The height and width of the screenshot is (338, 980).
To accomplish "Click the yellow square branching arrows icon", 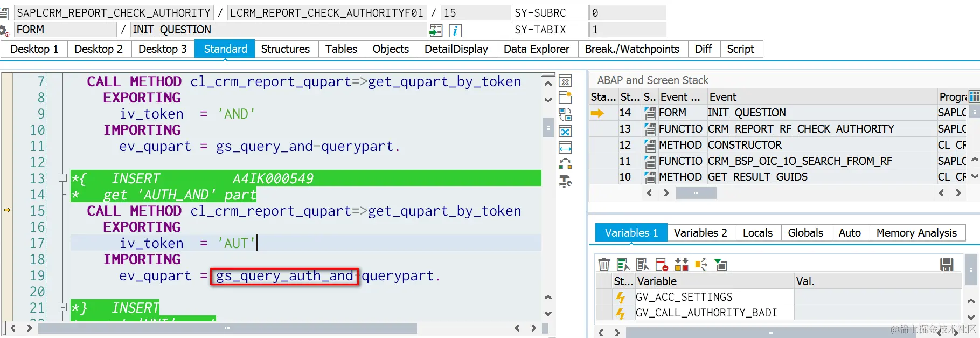I will (x=701, y=264).
